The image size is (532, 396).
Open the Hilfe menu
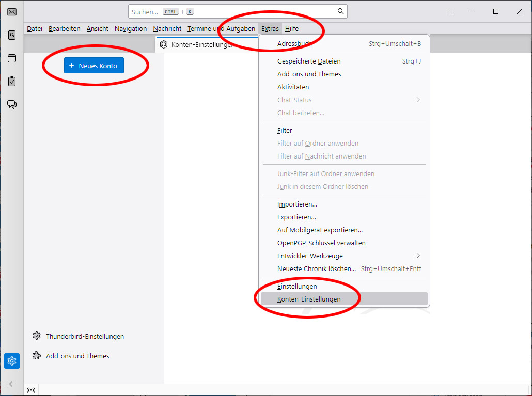point(292,29)
